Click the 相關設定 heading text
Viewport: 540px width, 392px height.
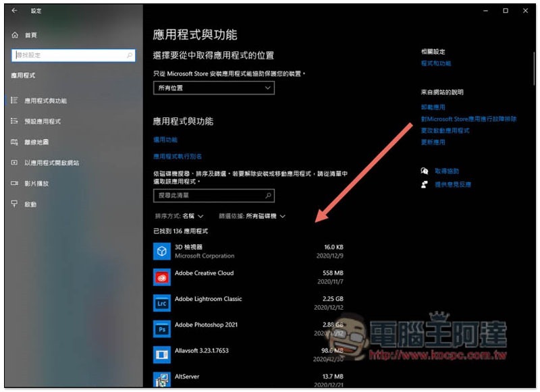point(433,52)
